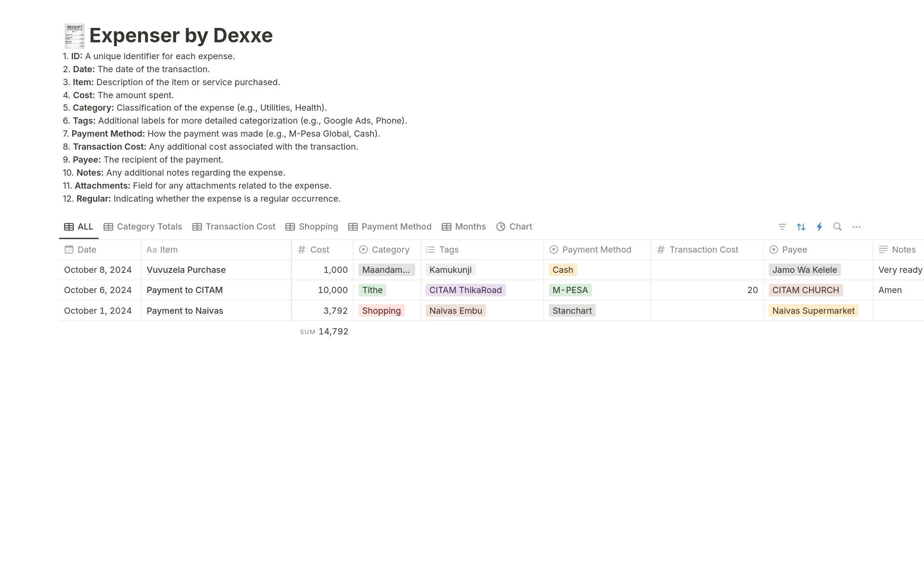Open the Vuvuzela Purchase entry

(x=186, y=270)
